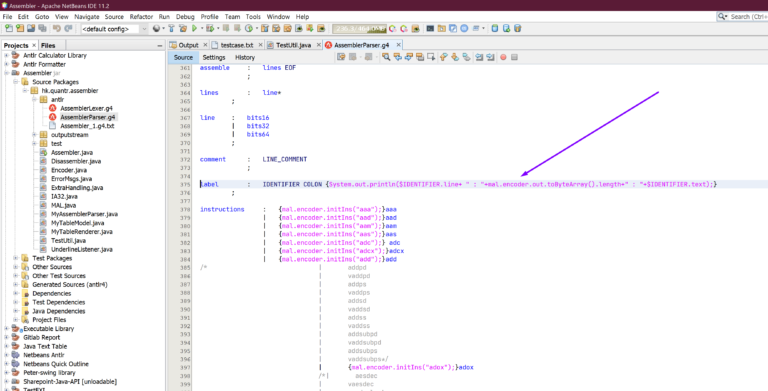Screen dimensions: 768x391
Task: Select the Settings editor view
Action: (214, 57)
